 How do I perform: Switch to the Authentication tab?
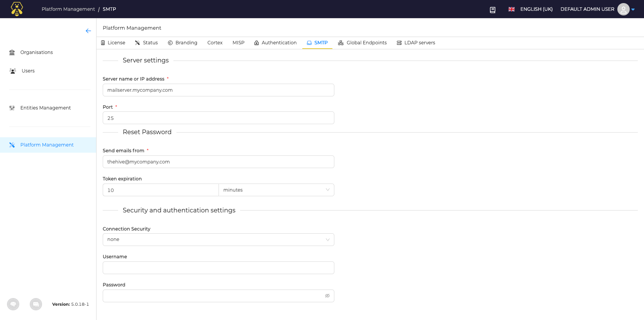click(275, 43)
